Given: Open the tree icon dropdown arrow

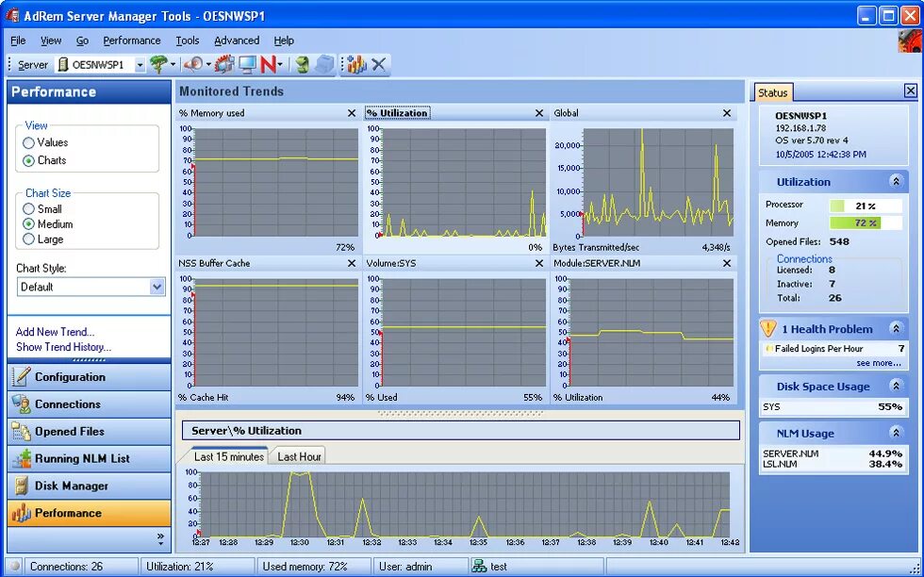Looking at the screenshot, I should point(173,65).
